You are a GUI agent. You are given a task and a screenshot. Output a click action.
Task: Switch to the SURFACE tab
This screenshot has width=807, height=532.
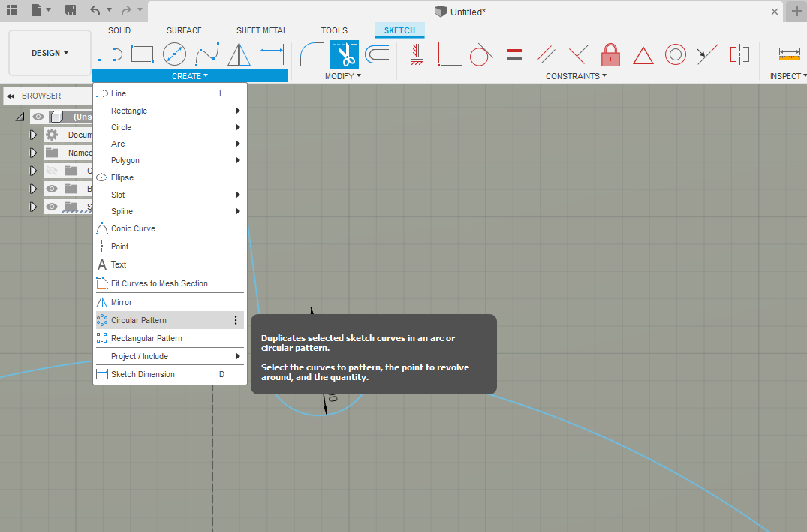click(x=184, y=30)
